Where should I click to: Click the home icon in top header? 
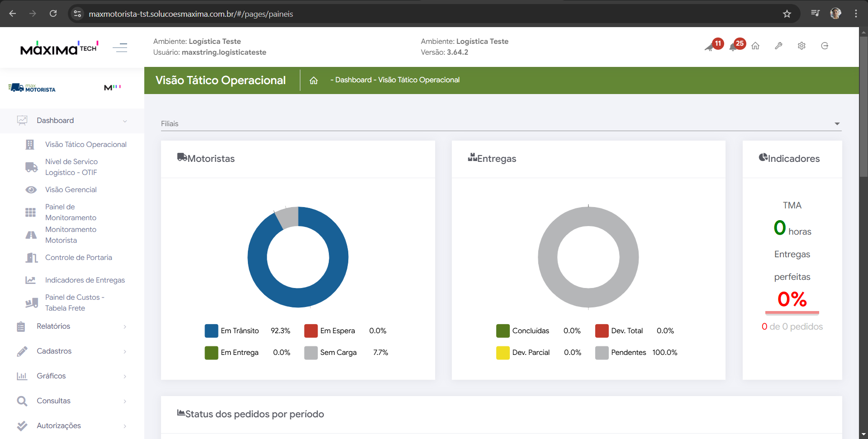point(755,46)
